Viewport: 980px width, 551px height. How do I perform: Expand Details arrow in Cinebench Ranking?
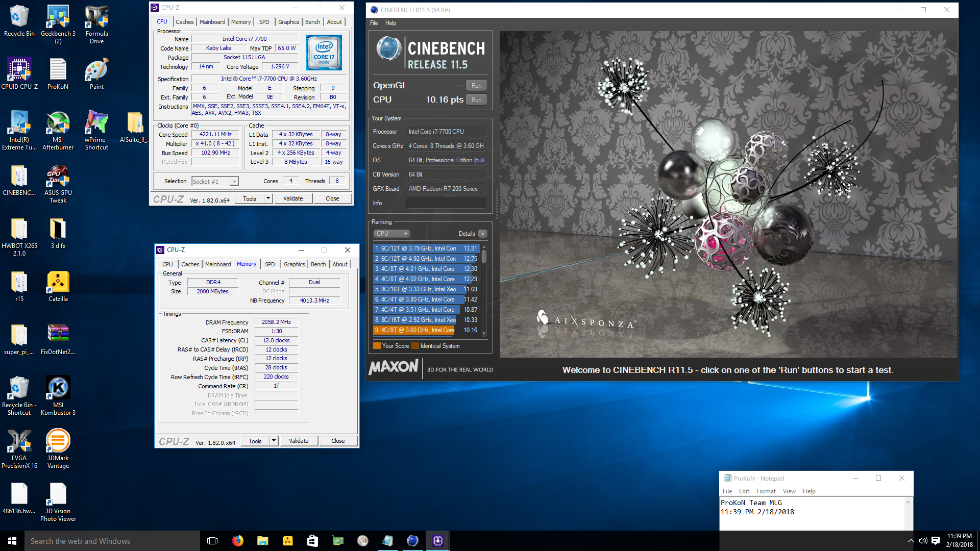click(482, 234)
